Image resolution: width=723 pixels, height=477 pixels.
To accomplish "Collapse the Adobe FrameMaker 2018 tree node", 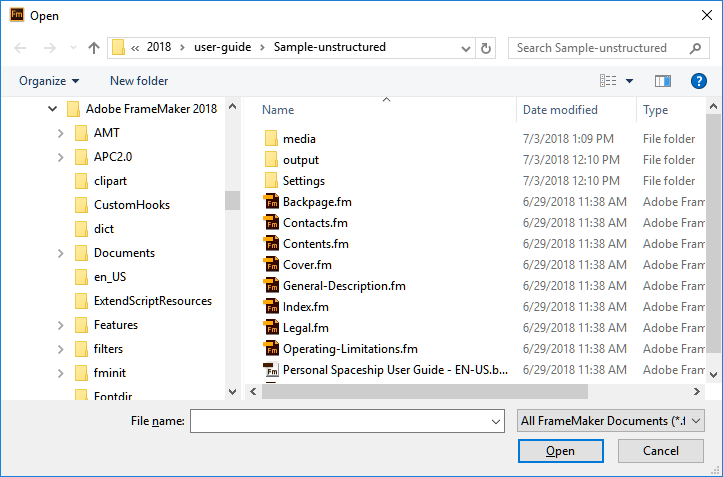I will click(x=53, y=109).
